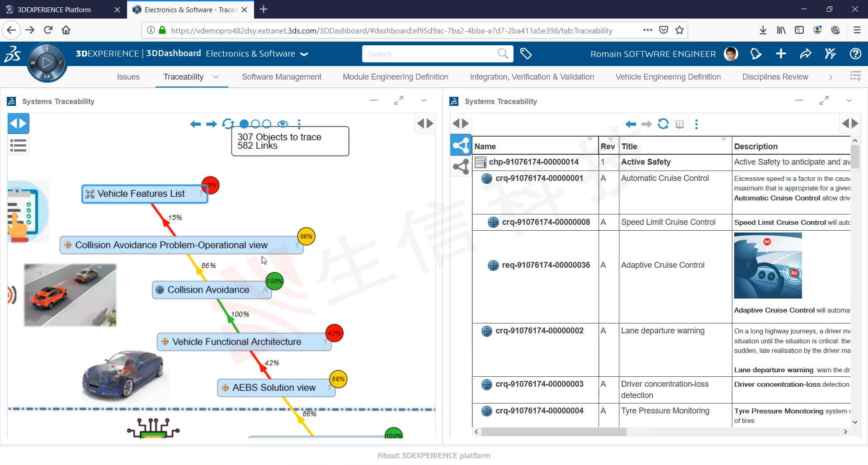Open the Name column filter arrow

pyautogui.click(x=590, y=139)
